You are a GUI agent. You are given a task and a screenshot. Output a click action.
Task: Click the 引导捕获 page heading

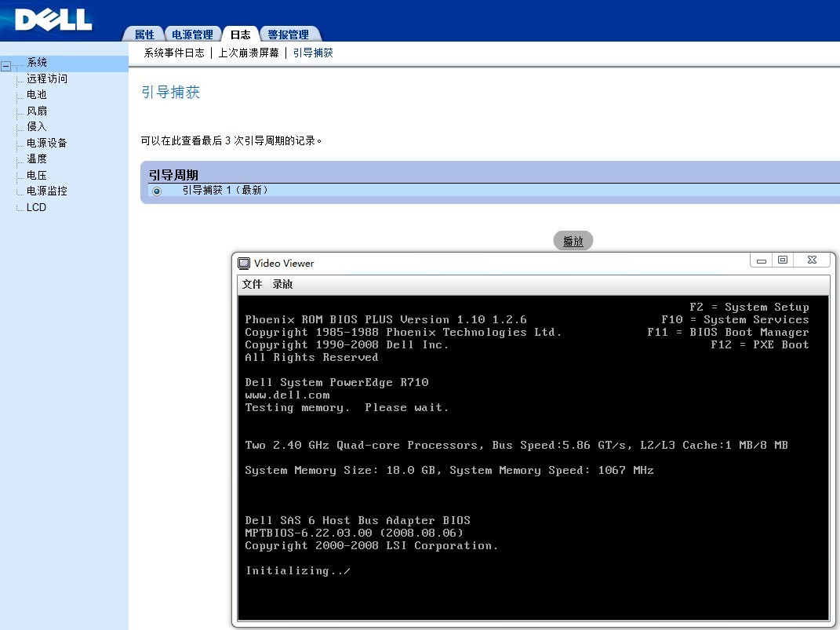pos(171,92)
